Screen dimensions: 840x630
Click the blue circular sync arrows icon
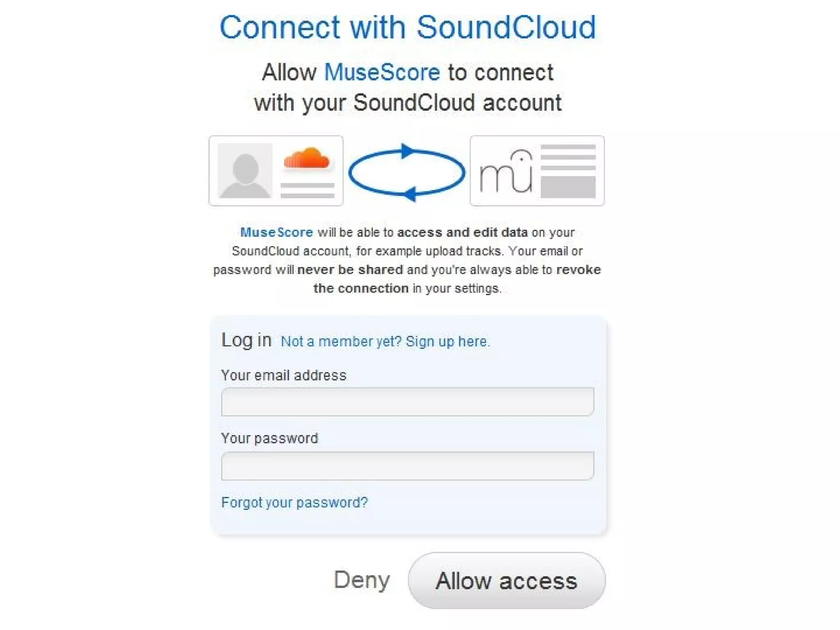coord(406,172)
